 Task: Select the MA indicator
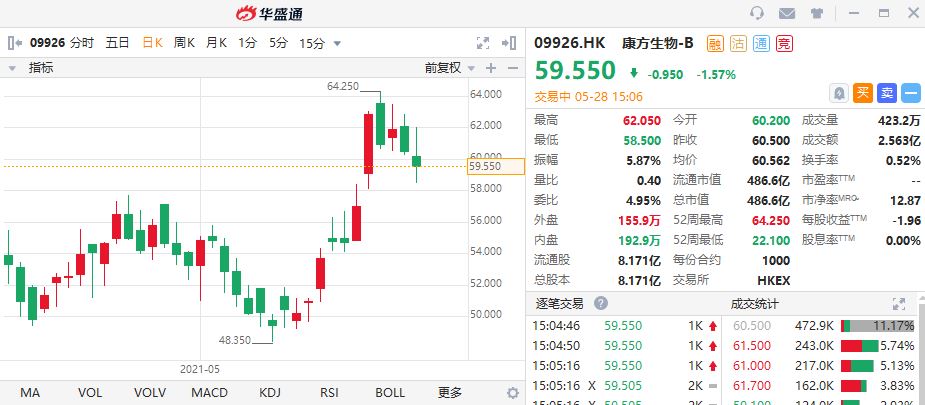coord(30,393)
